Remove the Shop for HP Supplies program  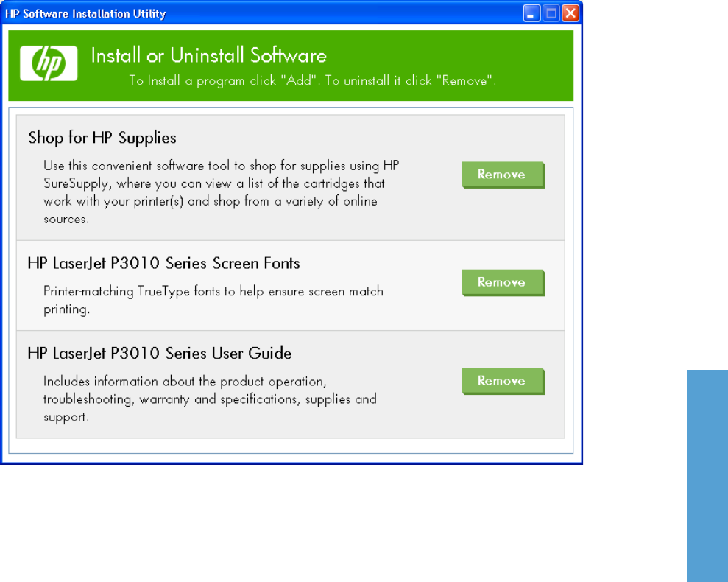(503, 175)
